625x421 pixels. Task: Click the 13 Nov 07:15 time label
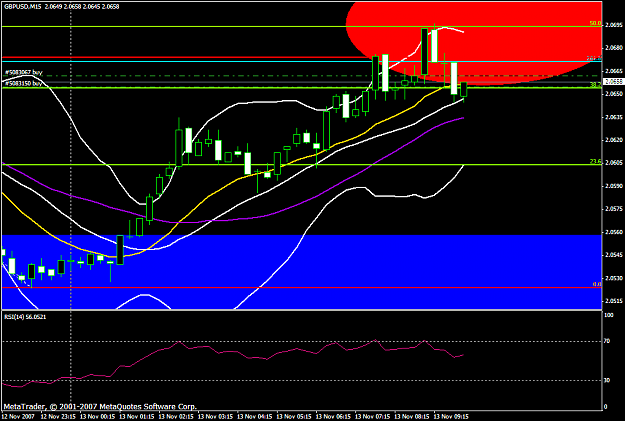(374, 417)
